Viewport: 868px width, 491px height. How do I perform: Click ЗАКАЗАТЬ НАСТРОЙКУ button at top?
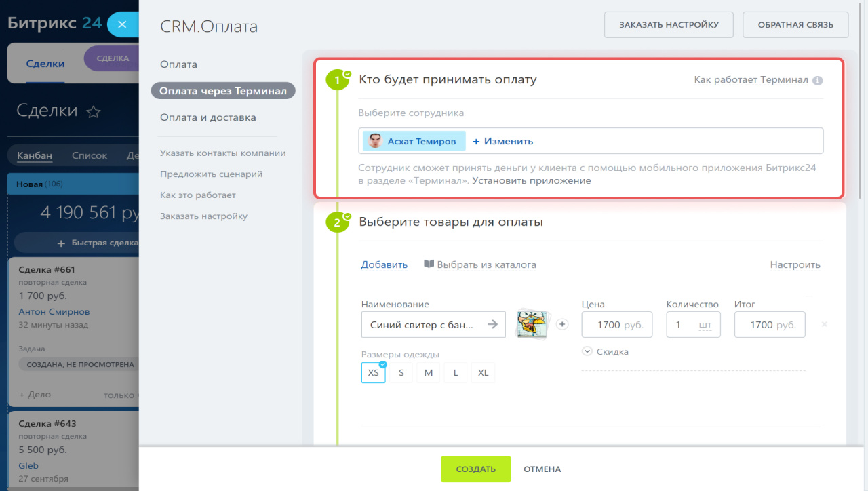point(669,24)
